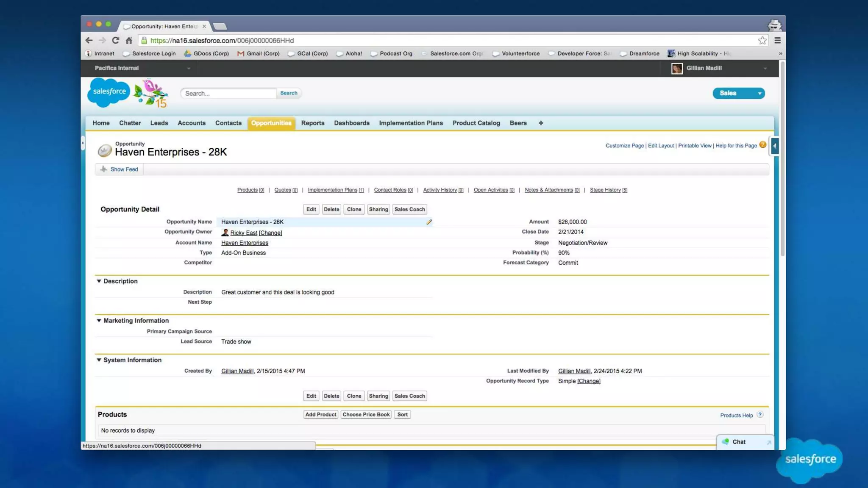Click into the Search input field
Screen dimensions: 868x488
228,93
